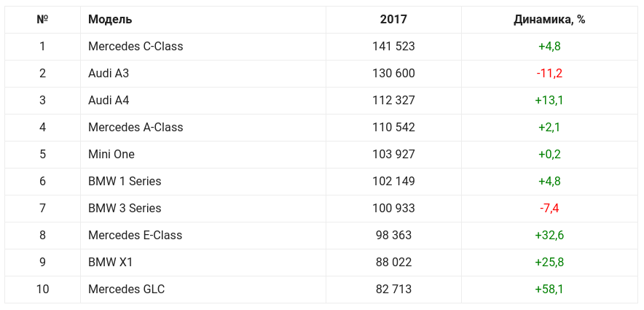644x310 pixels.
Task: Click the +32,6 dynamics value
Action: pyautogui.click(x=549, y=236)
